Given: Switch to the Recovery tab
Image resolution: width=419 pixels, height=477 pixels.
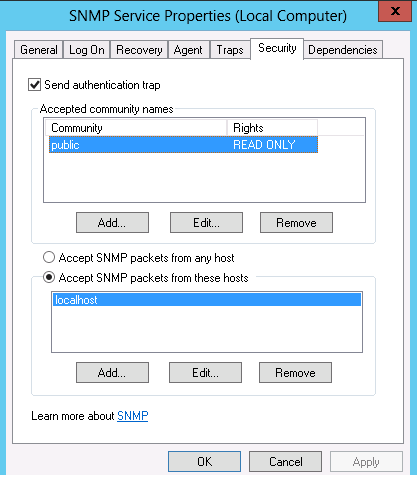Looking at the screenshot, I should [x=139, y=50].
